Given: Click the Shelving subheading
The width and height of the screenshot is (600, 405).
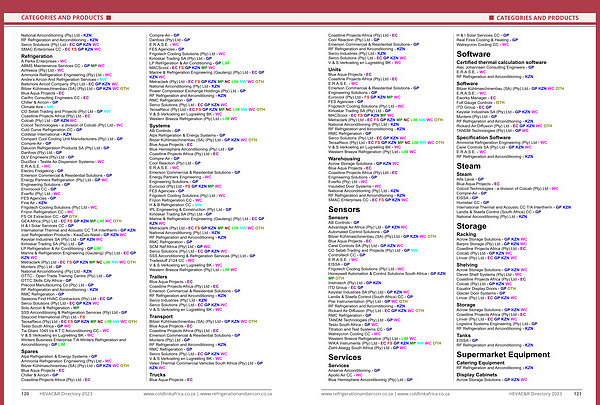Looking at the screenshot, I should click(x=467, y=265).
